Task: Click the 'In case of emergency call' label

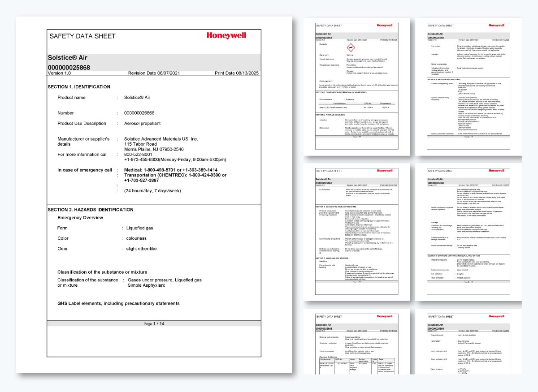Action: click(x=85, y=170)
